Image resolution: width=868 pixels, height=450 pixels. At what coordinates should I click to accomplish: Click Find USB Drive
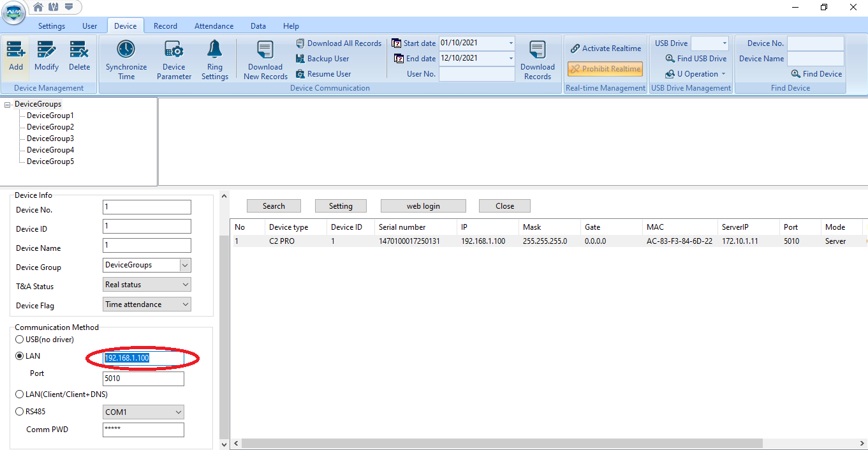[x=696, y=59]
